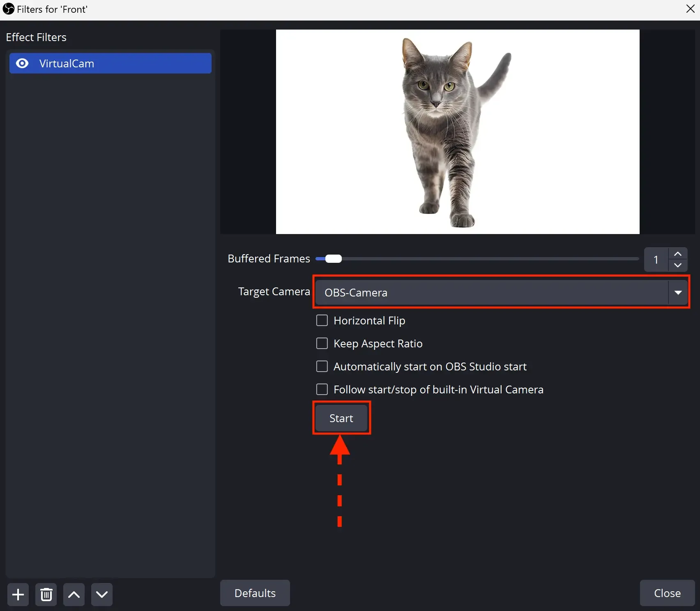Add a new effect filter
The width and height of the screenshot is (700, 611).
point(18,594)
